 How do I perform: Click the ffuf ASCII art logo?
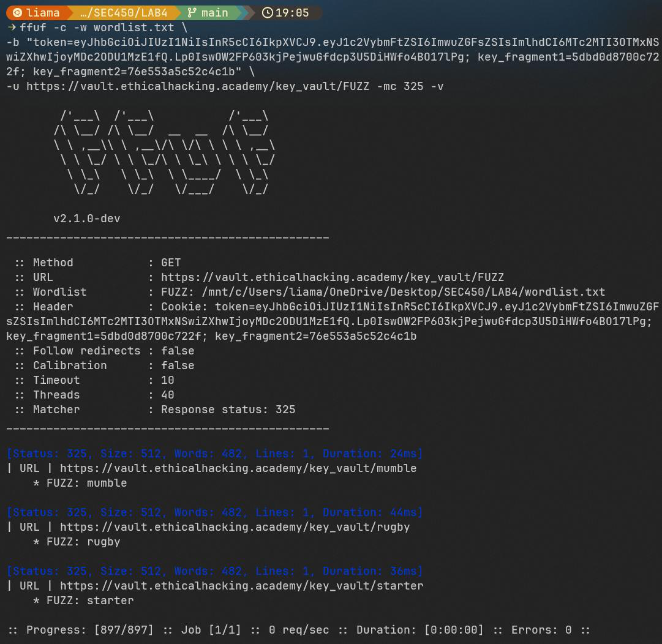[x=164, y=153]
